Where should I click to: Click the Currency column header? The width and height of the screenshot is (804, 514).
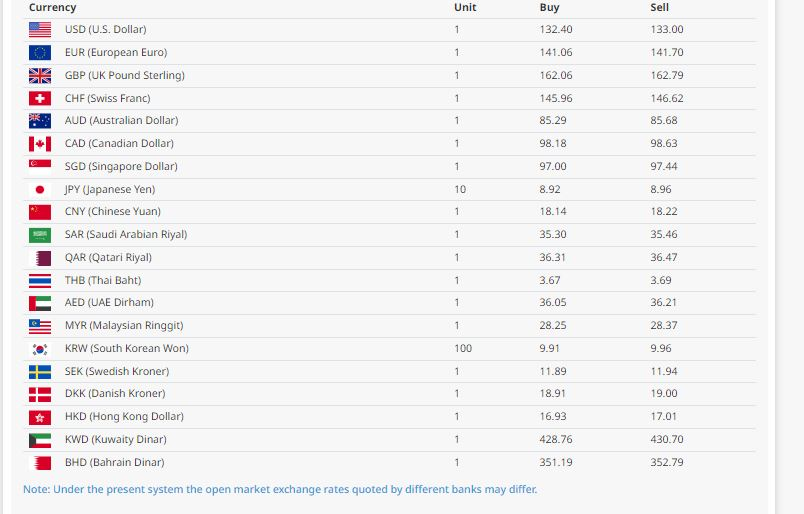pyautogui.click(x=52, y=7)
